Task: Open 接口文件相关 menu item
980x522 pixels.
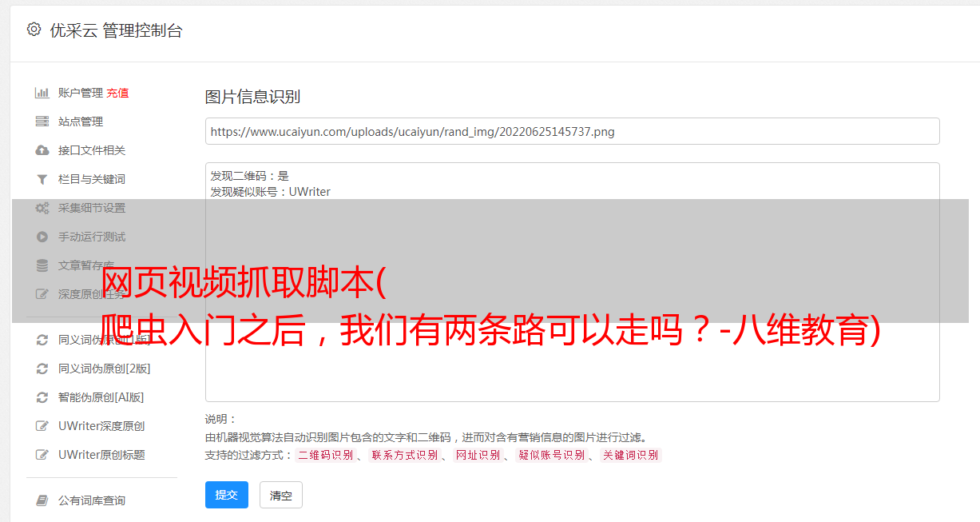Action: coord(92,150)
